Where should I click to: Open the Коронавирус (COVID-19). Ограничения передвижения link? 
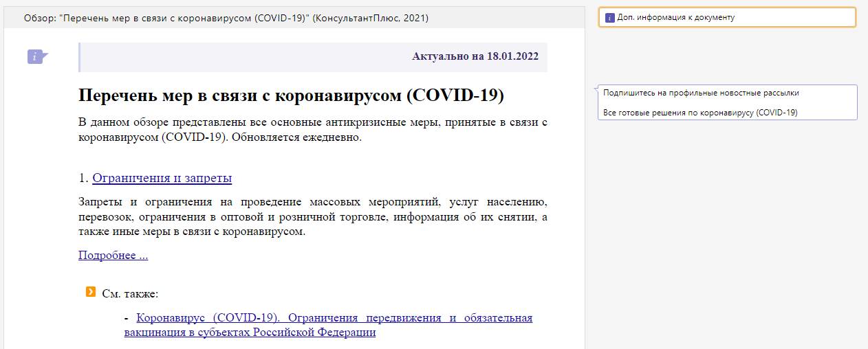334,318
